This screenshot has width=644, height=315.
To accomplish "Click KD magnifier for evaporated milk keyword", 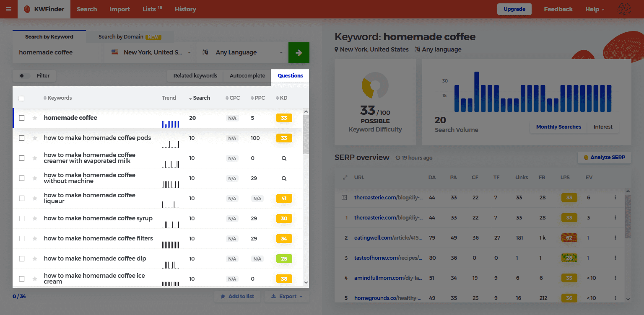I will point(284,158).
